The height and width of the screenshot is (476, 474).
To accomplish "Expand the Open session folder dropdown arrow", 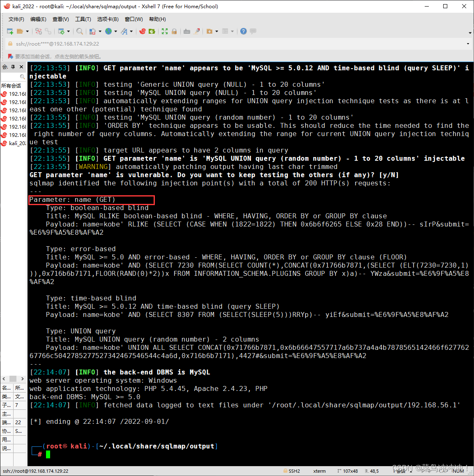I will tap(27, 31).
